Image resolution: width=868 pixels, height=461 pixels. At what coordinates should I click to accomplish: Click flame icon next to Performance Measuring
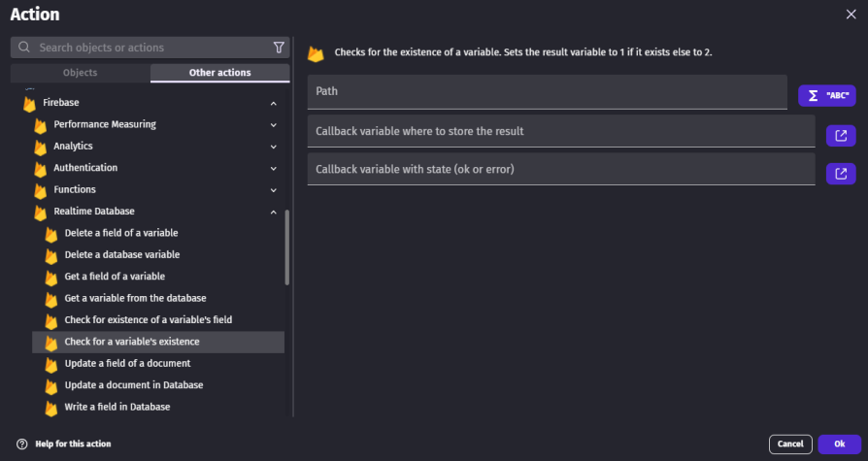pos(41,125)
